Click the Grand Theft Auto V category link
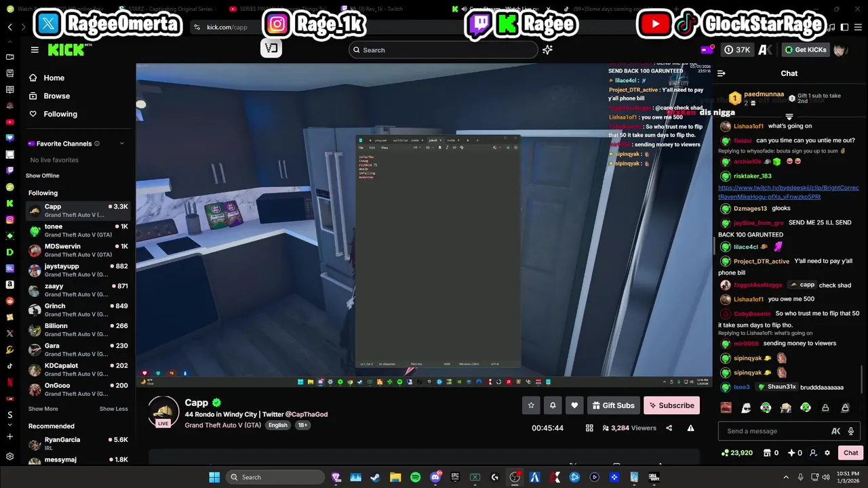Screen dimensions: 868x488 point(222,425)
